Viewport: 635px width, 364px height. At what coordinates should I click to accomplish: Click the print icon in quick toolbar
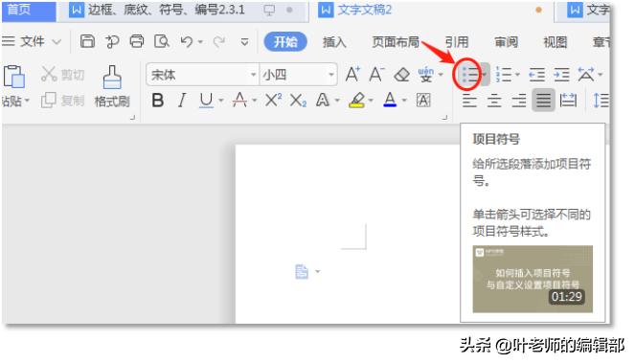pos(137,41)
